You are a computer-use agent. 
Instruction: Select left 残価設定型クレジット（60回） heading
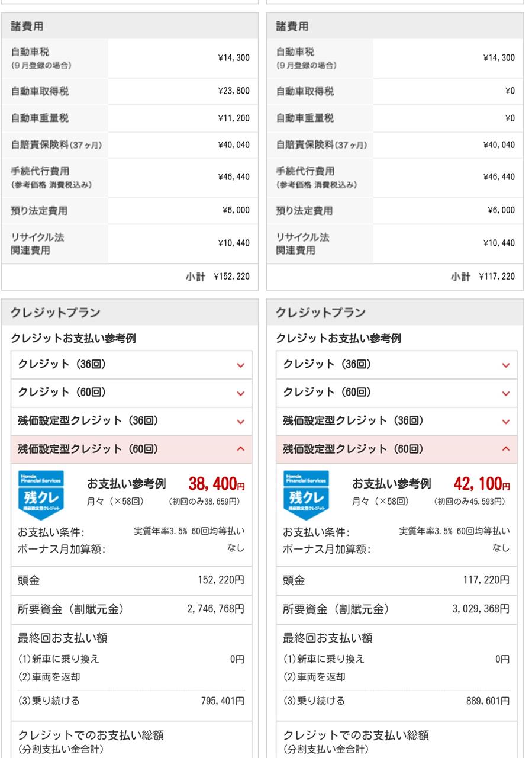pyautogui.click(x=88, y=449)
